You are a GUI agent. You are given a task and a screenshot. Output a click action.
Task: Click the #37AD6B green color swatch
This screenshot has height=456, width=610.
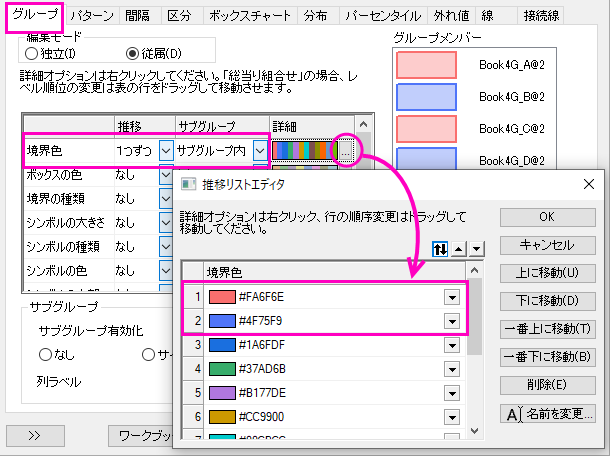pyautogui.click(x=222, y=369)
